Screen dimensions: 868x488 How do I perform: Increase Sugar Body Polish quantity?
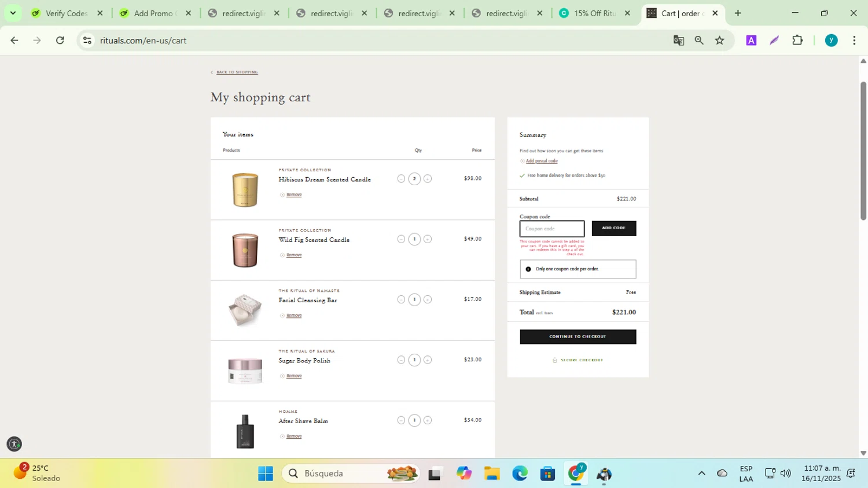coord(428,360)
